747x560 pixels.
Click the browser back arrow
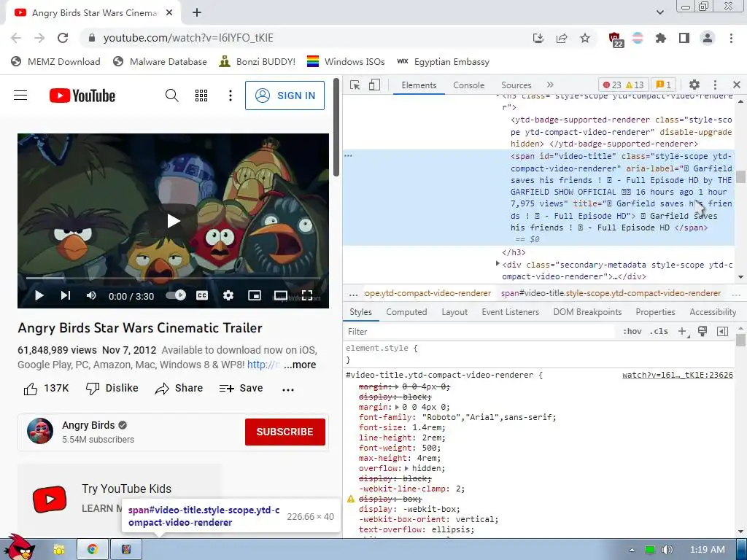click(x=16, y=38)
